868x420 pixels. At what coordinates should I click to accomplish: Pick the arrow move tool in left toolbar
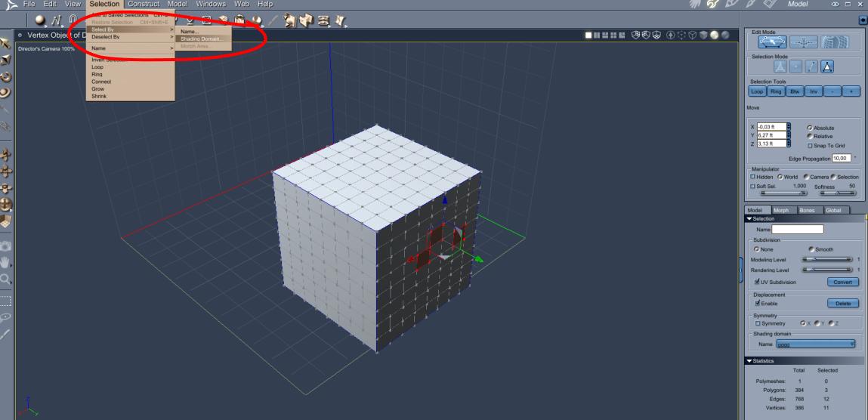(x=5, y=43)
